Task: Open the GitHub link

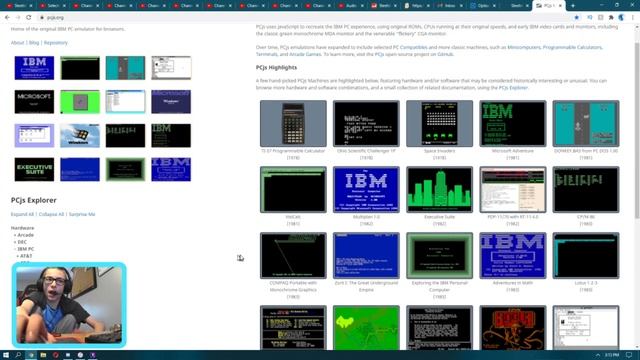Action: tap(445, 54)
